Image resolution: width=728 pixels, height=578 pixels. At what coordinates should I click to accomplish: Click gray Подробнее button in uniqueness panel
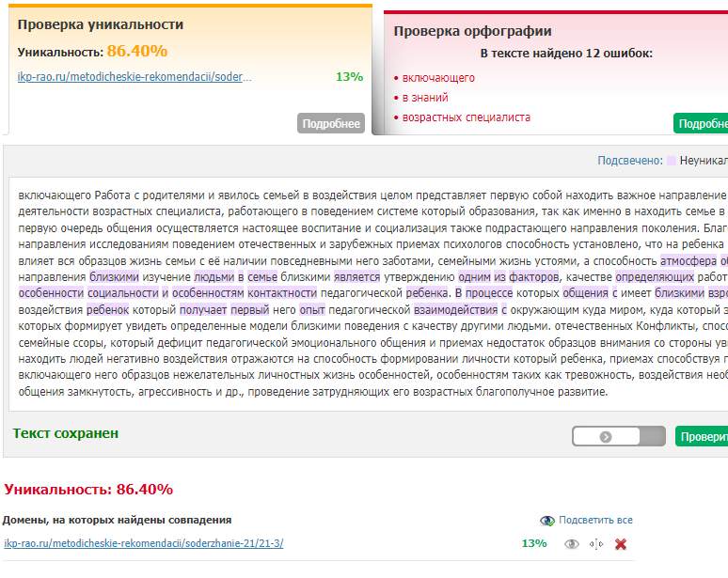pos(331,123)
